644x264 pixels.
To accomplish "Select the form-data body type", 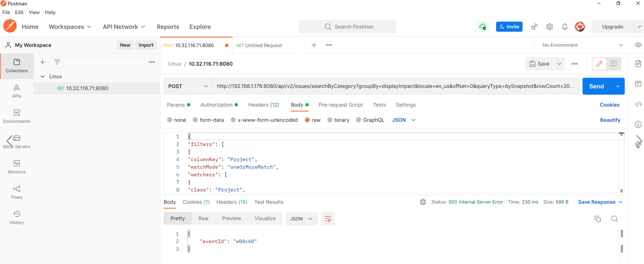I will (195, 120).
